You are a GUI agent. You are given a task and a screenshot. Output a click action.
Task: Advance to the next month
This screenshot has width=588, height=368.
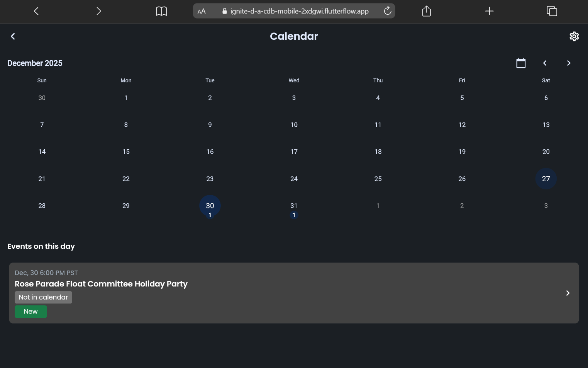tap(569, 63)
